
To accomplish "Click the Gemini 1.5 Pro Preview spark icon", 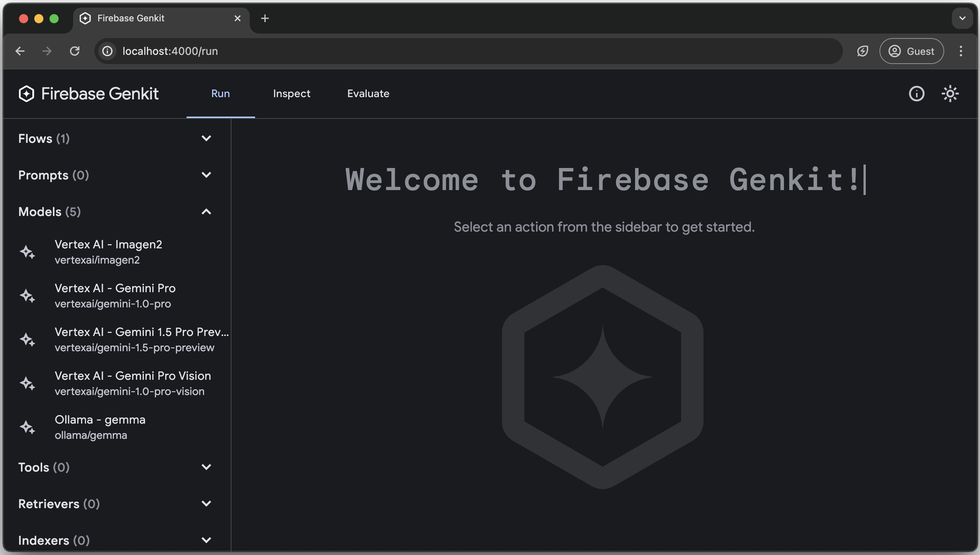I will pyautogui.click(x=27, y=339).
